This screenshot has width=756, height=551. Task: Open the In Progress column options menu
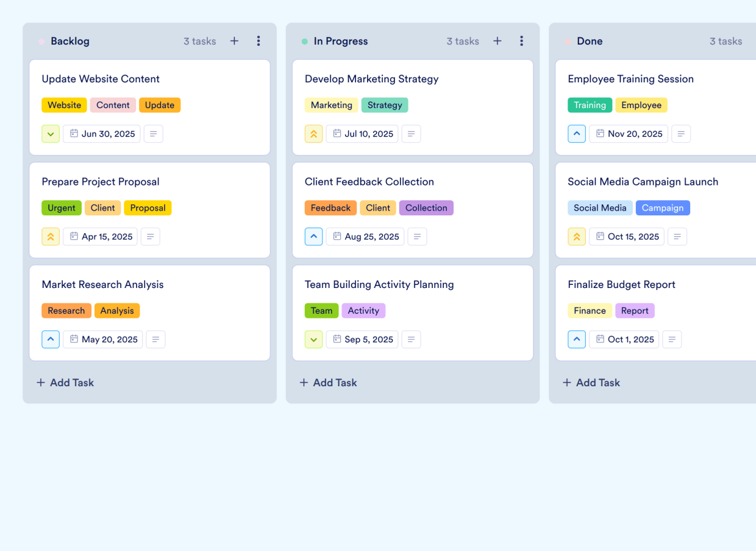tap(522, 41)
